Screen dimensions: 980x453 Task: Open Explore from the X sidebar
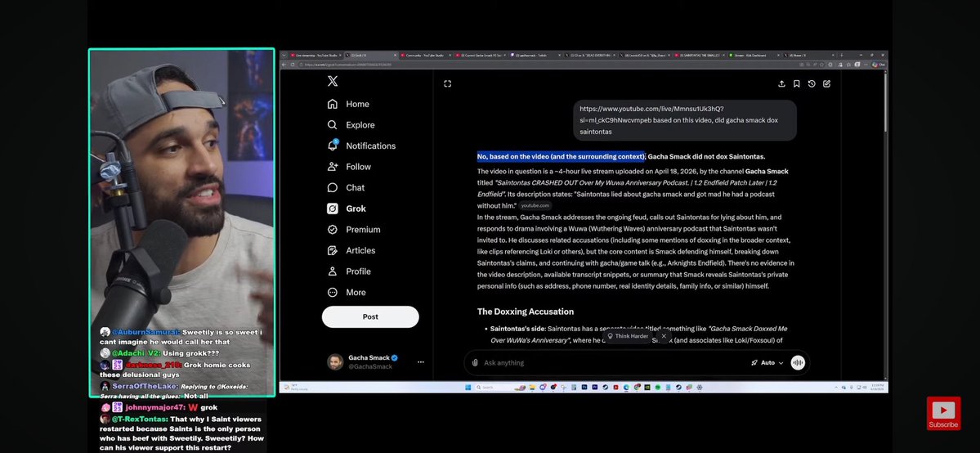click(351, 124)
